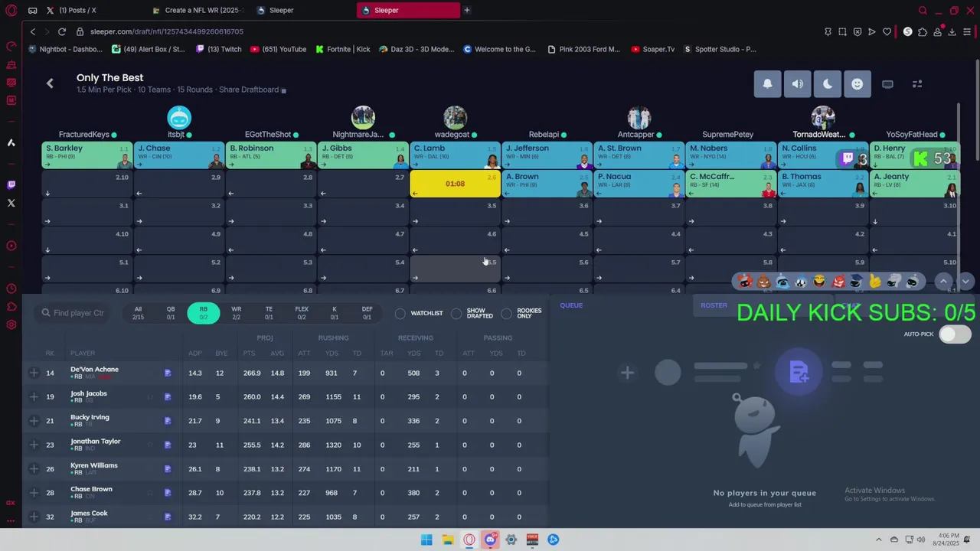Send the poop emoji reaction

click(x=763, y=282)
